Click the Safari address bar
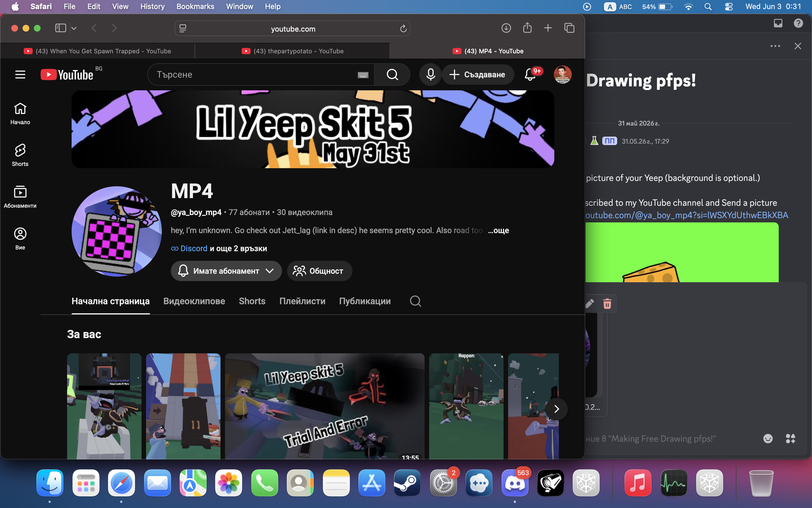This screenshot has height=508, width=812. [x=293, y=29]
